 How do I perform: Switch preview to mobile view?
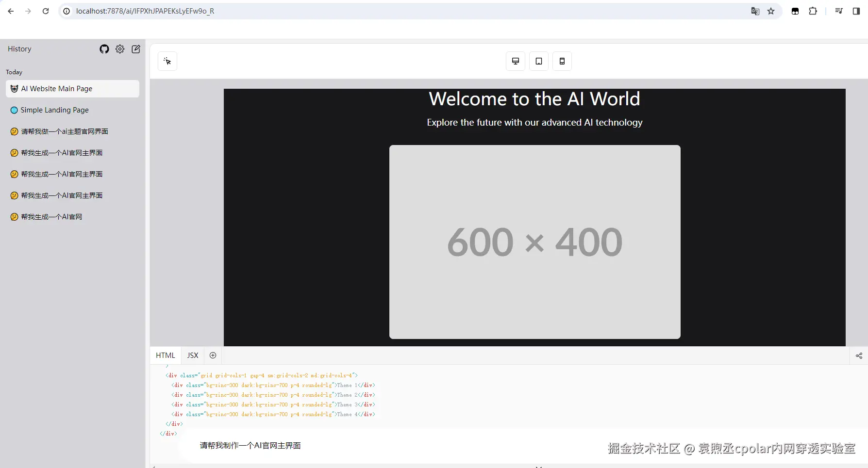pos(562,61)
